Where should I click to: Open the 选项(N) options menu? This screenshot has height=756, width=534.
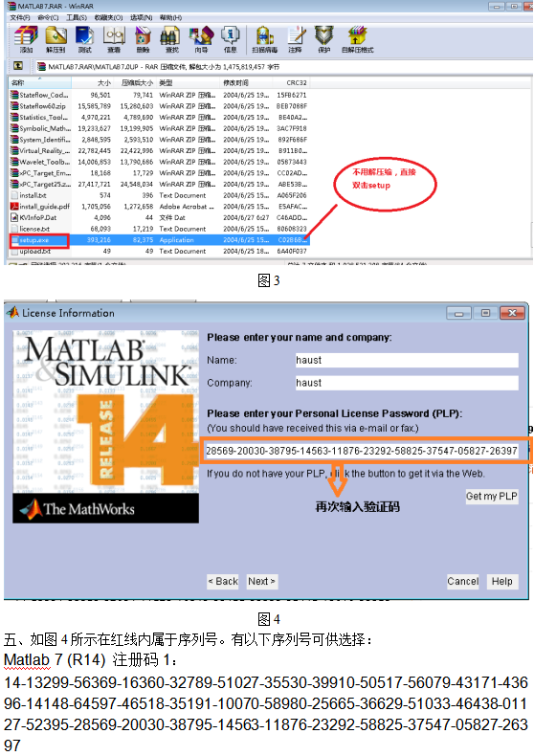(142, 18)
